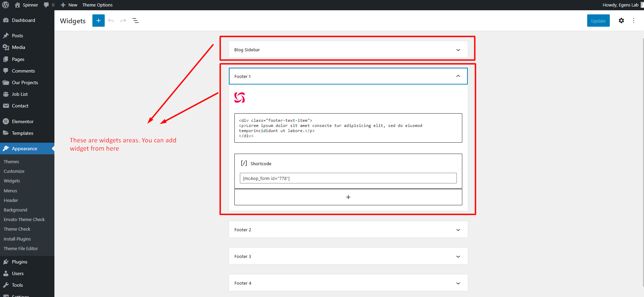
Task: Expand the Footer 3 widget area
Action: point(348,256)
